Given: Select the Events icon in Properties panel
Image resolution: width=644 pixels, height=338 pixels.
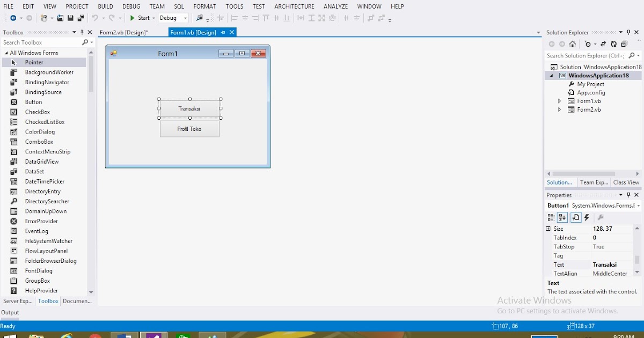Looking at the screenshot, I should click(x=587, y=217).
